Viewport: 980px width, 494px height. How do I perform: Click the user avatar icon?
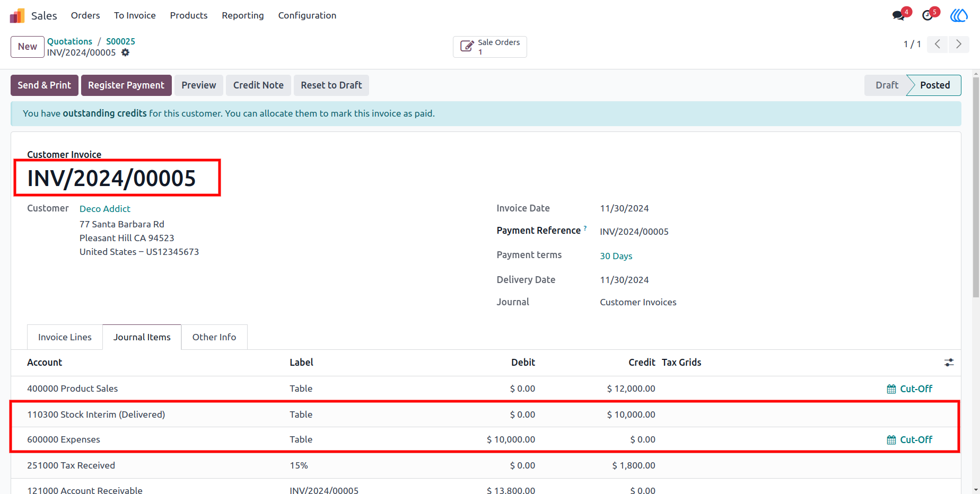[959, 15]
